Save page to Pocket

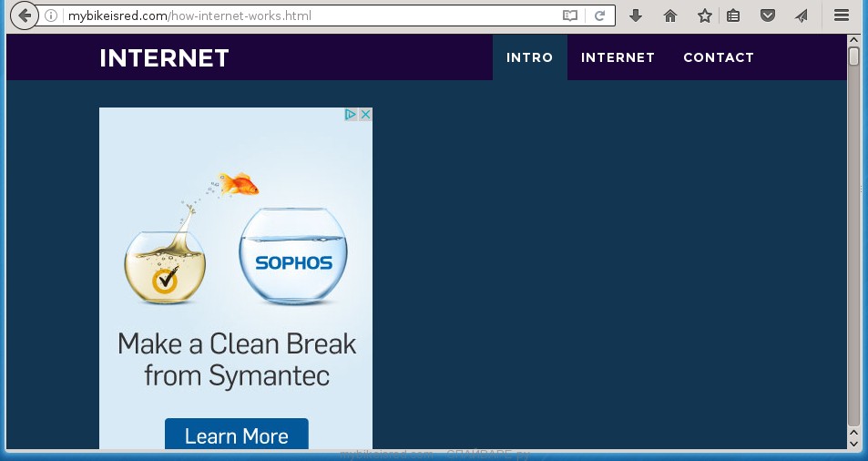coord(768,15)
